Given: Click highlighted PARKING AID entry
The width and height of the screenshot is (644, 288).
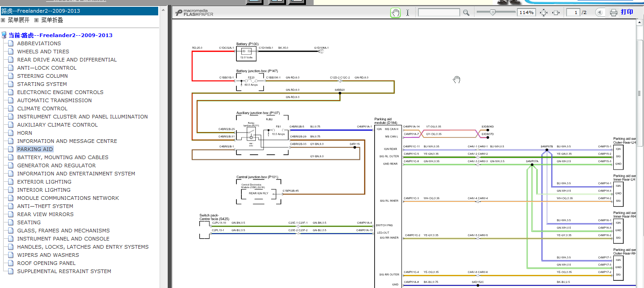Looking at the screenshot, I should (35, 149).
